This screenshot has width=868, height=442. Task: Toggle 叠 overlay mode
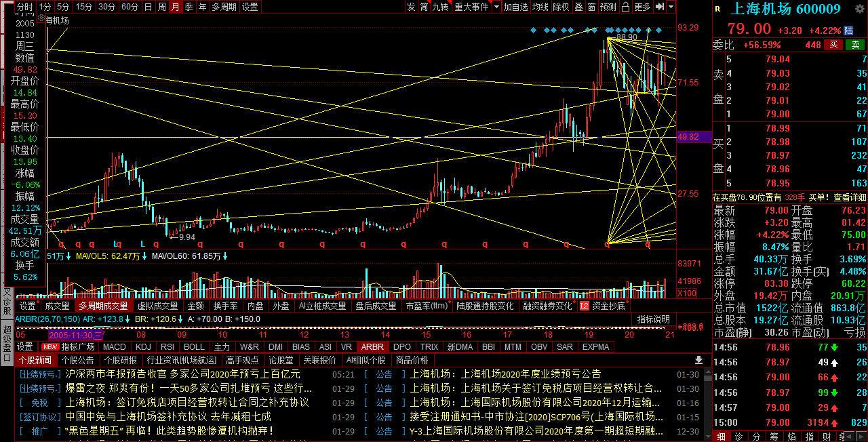pyautogui.click(x=578, y=7)
